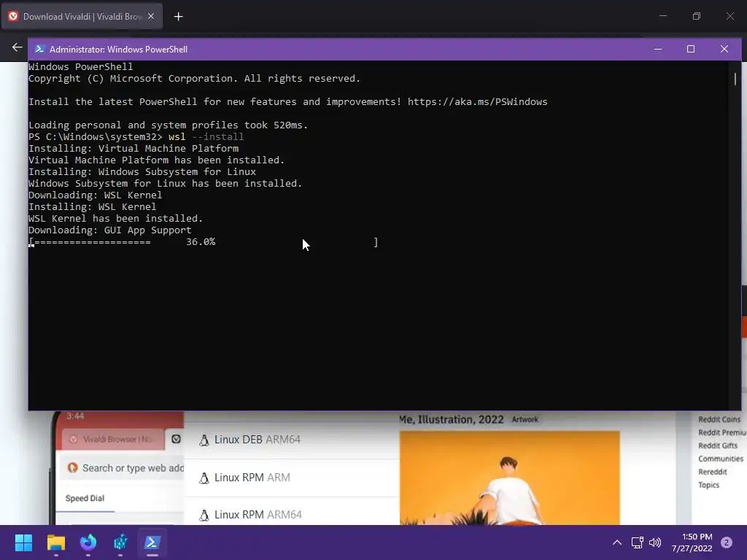Maximize the PowerShell window
747x560 pixels.
coord(691,49)
